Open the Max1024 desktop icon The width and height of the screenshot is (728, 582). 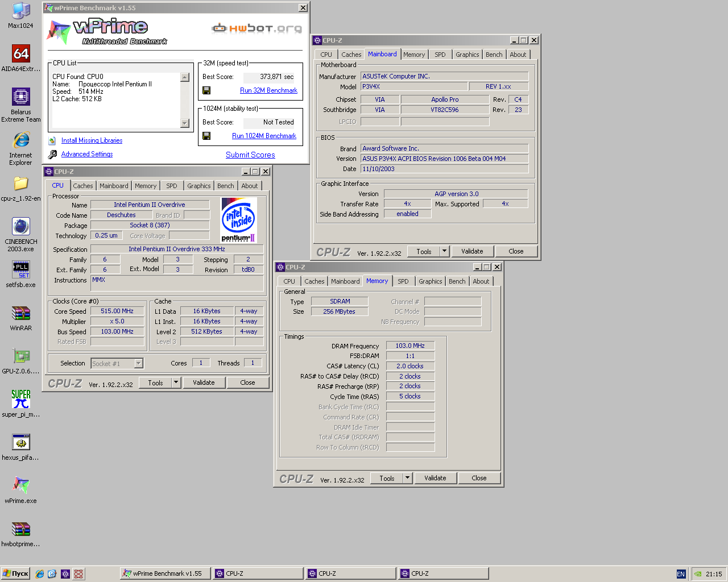[20, 15]
